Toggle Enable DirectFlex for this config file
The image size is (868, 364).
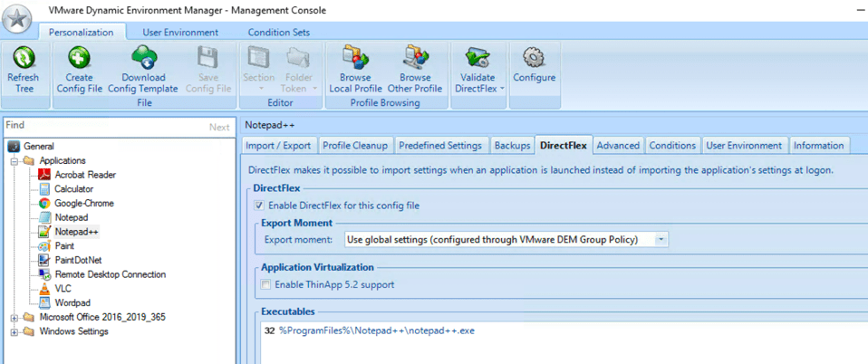click(261, 206)
